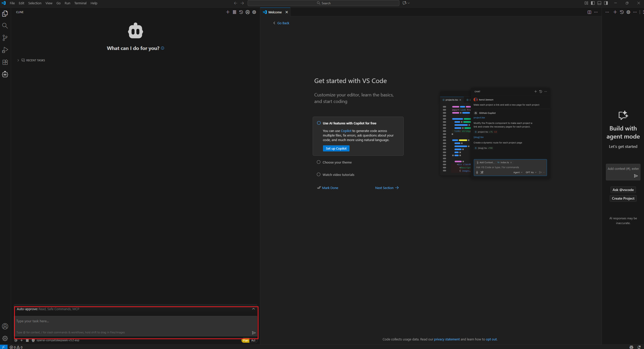This screenshot has height=349, width=644.
Task: Select the Watch video tutorials step
Action: [338, 175]
